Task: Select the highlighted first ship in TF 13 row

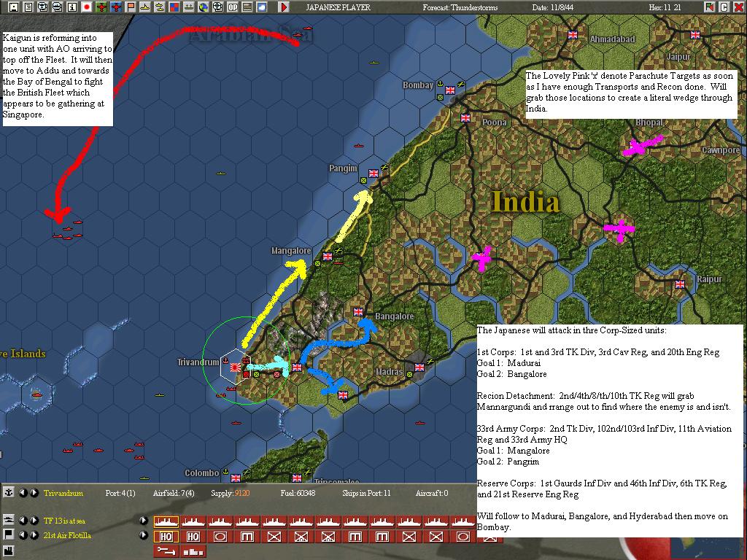Action: [x=166, y=522]
